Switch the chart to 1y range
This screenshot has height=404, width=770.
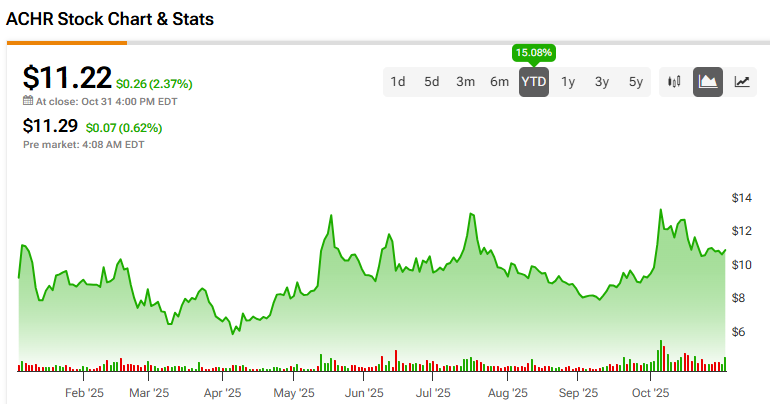click(568, 82)
